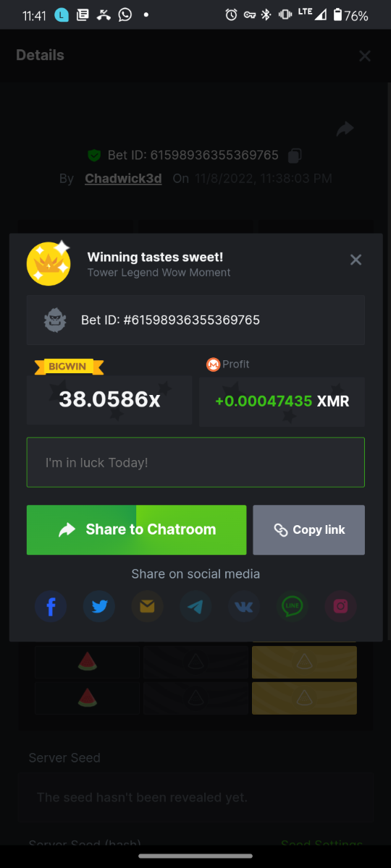This screenshot has width=391, height=868.
Task: Share win on Twitter
Action: (x=99, y=606)
